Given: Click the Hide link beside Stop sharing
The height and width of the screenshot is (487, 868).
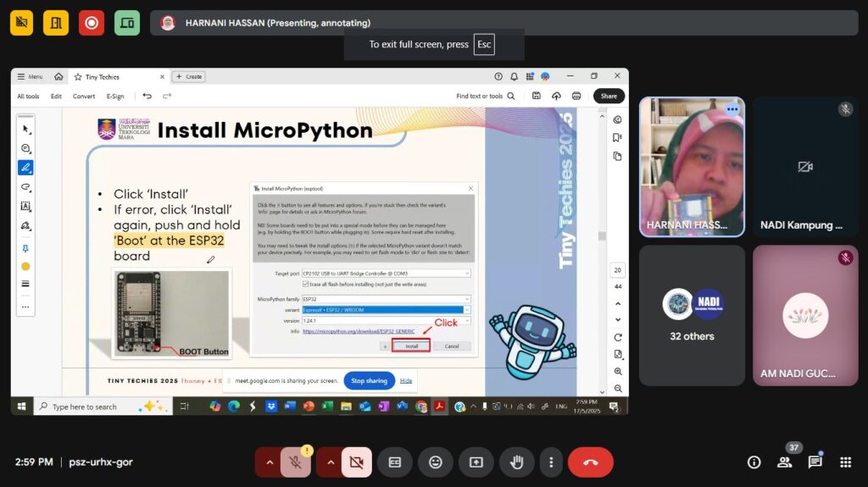Looking at the screenshot, I should pyautogui.click(x=406, y=381).
